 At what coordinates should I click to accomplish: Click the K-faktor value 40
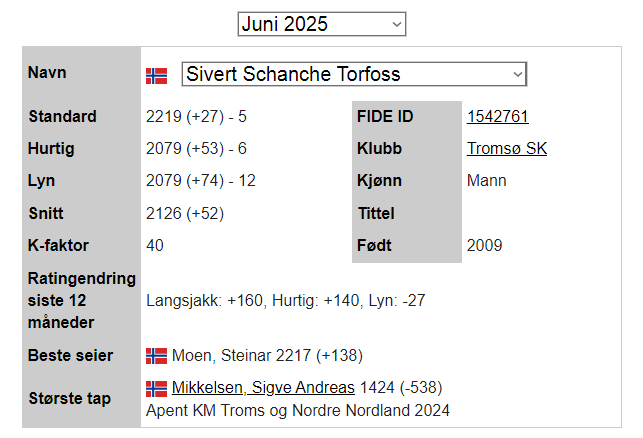click(155, 245)
